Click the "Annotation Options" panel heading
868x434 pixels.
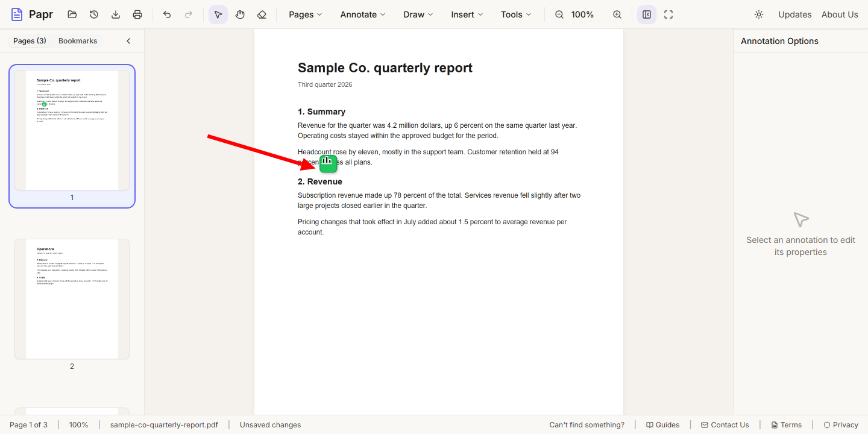pos(779,41)
